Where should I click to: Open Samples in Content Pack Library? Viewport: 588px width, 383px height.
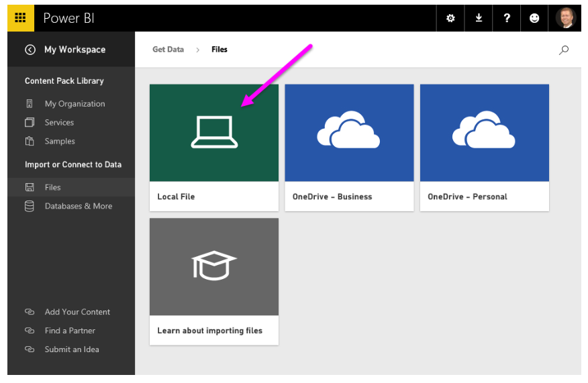coord(60,142)
